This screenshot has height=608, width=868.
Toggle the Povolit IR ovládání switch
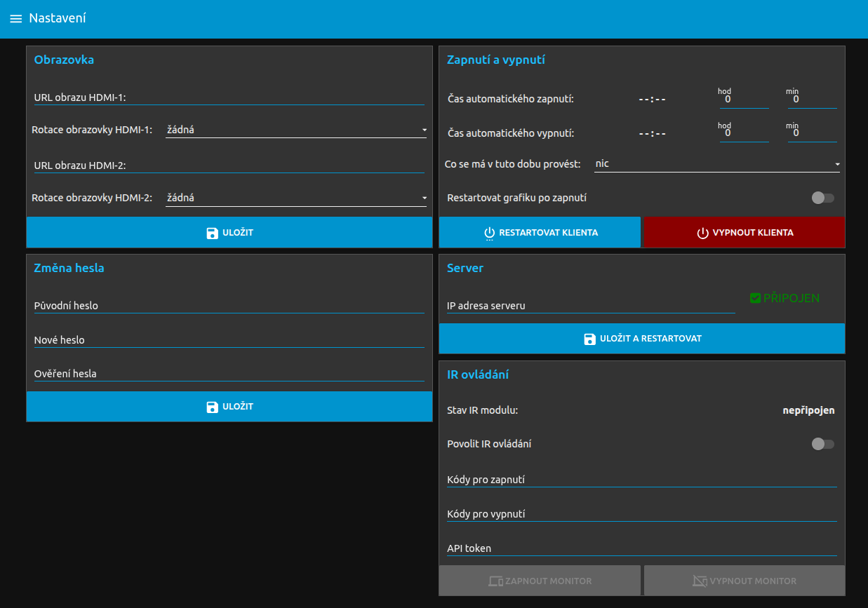tap(822, 444)
